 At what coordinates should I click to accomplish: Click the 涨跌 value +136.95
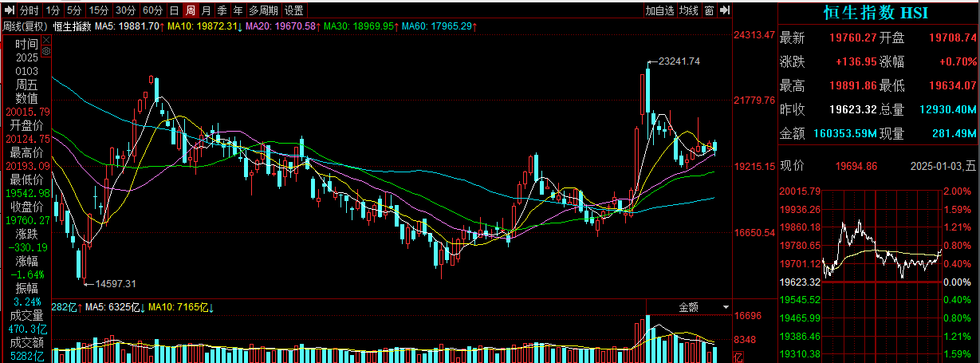tap(856, 61)
